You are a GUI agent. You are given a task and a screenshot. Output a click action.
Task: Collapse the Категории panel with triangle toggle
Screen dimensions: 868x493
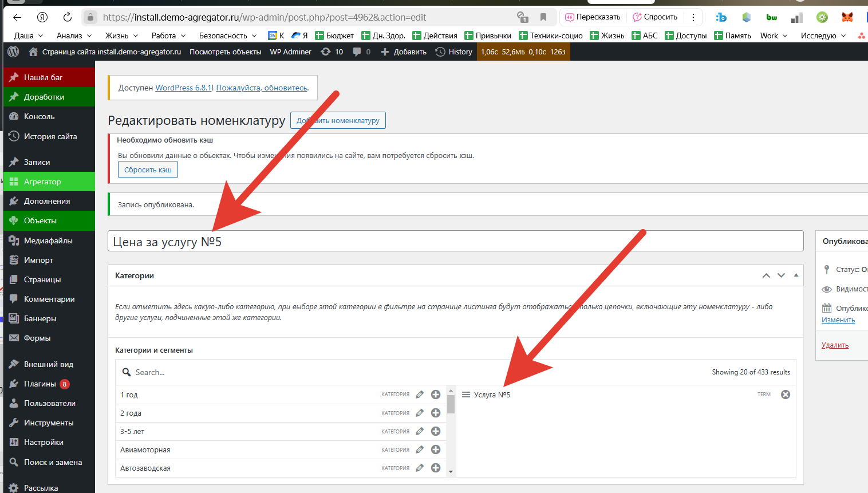click(x=796, y=275)
